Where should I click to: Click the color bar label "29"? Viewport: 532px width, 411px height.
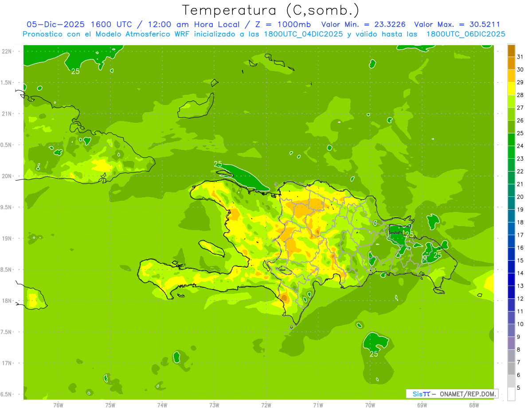point(520,82)
